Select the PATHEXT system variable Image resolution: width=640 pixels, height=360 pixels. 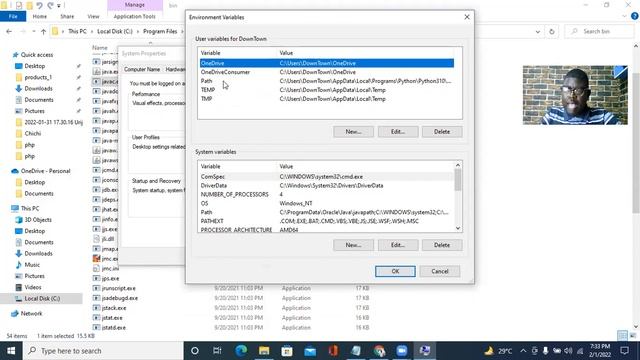pos(327,221)
